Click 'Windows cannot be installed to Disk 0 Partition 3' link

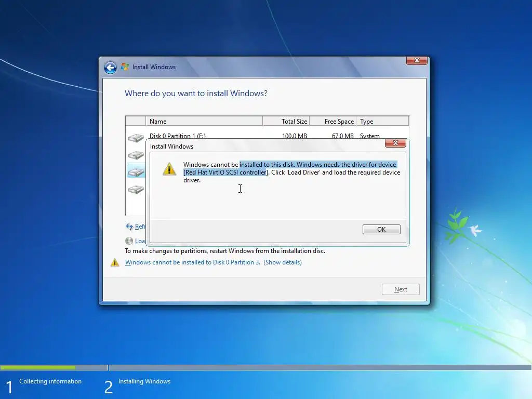192,262
